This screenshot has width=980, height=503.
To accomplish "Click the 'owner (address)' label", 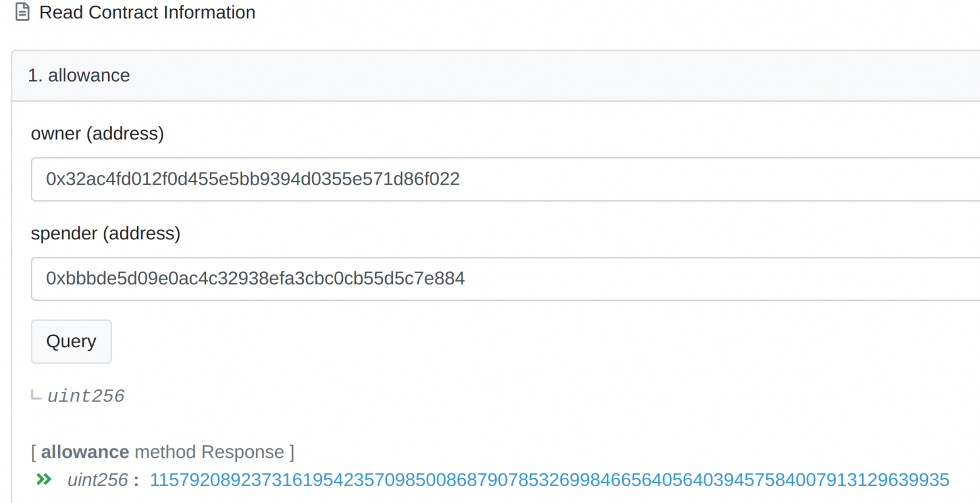I will [x=97, y=134].
